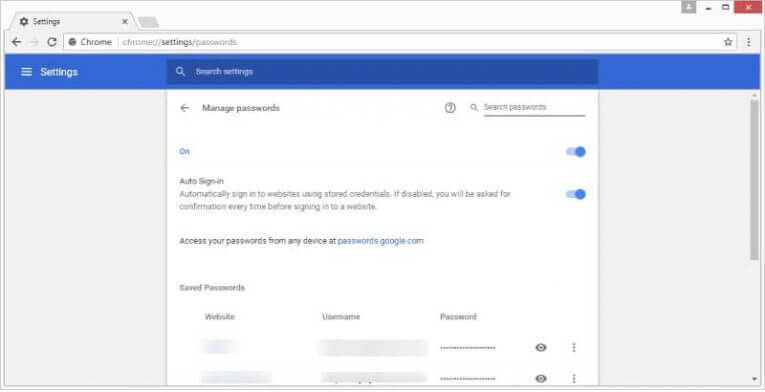Click the scrollbar down arrow
This screenshot has width=765, height=392.
tap(754, 379)
